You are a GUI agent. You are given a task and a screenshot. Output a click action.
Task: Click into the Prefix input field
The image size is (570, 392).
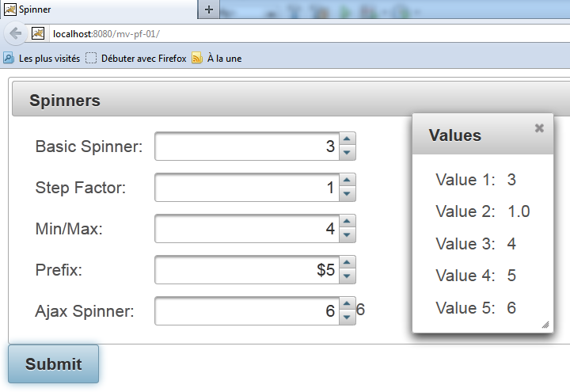(x=246, y=270)
